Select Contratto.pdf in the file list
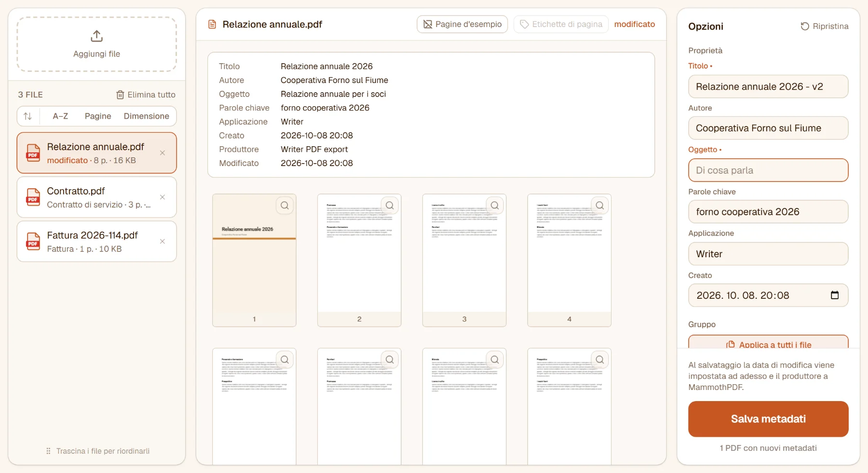Viewport: 868px width, 473px height. 96,197
